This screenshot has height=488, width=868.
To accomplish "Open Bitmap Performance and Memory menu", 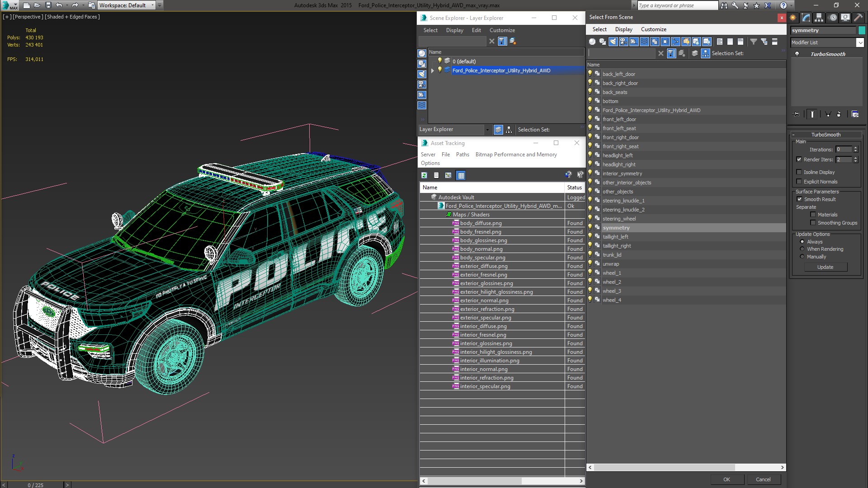I will point(516,155).
